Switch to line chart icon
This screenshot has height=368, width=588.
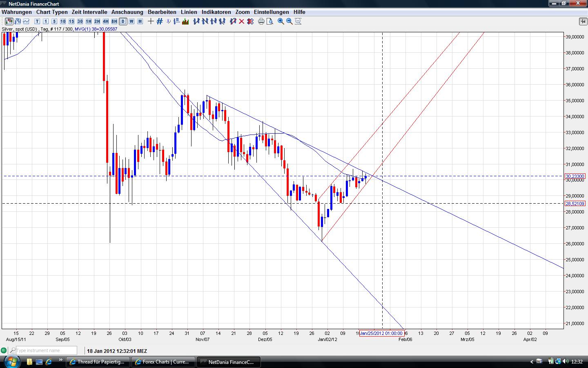click(26, 21)
